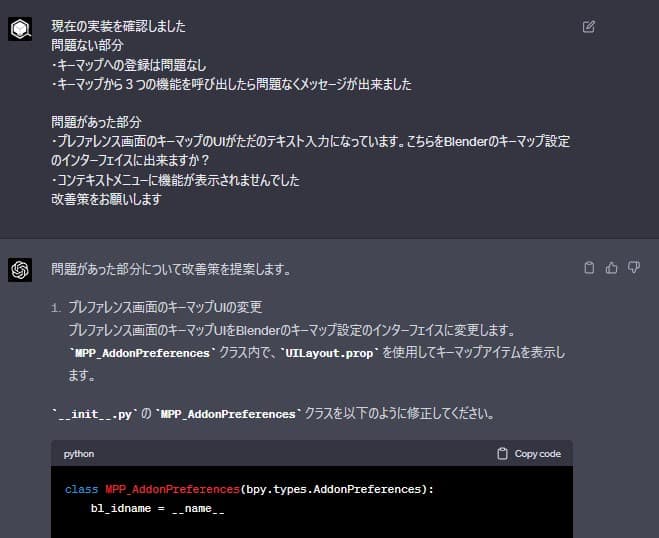Click the user message line キーマップへの登録は問題なし
The width and height of the screenshot is (659, 538).
[129, 65]
